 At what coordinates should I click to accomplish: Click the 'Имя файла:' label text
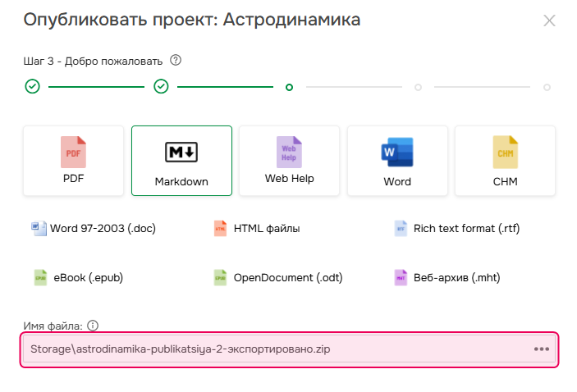pyautogui.click(x=53, y=326)
